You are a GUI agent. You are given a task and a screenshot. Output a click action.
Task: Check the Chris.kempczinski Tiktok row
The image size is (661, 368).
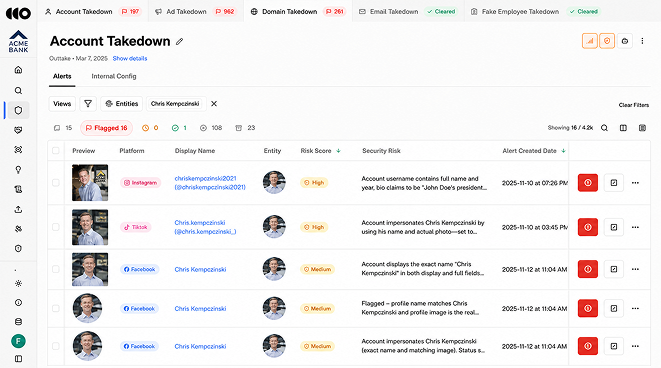pos(56,227)
